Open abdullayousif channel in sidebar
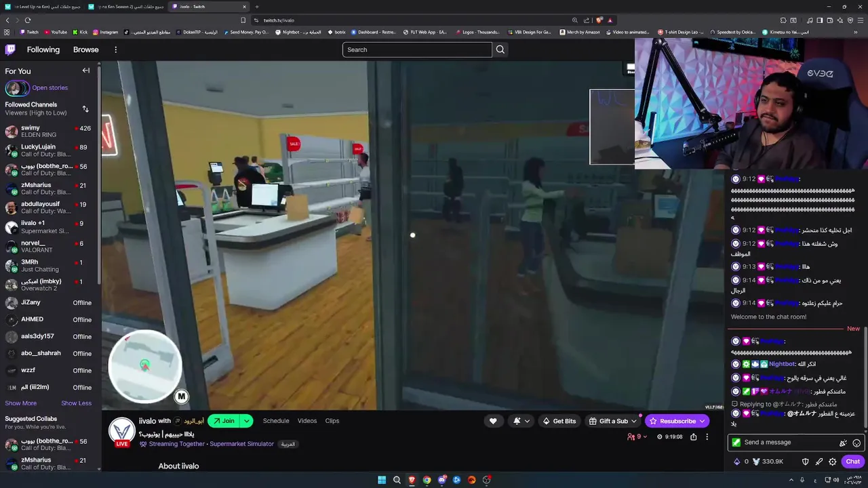This screenshot has height=488, width=868. [49, 207]
